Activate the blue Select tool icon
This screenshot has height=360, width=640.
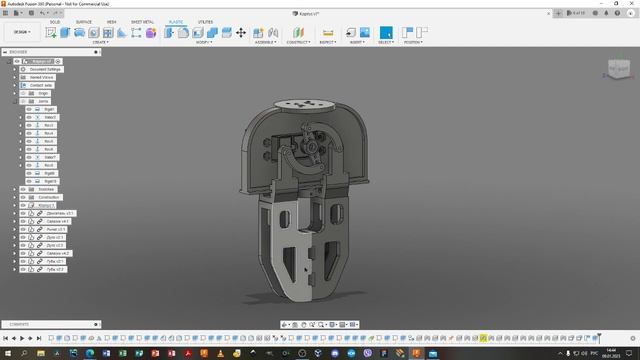(386, 33)
